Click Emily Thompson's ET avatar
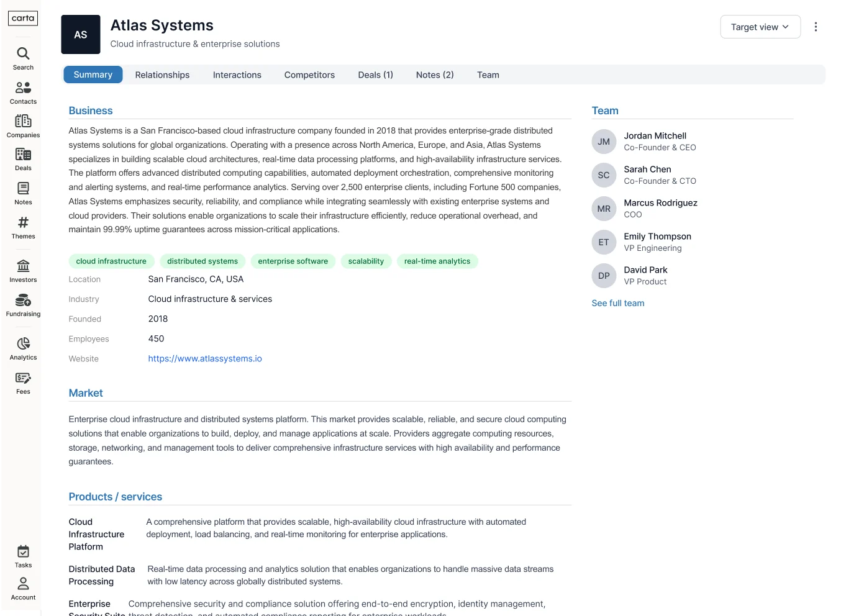The width and height of the screenshot is (846, 616). coord(604,242)
